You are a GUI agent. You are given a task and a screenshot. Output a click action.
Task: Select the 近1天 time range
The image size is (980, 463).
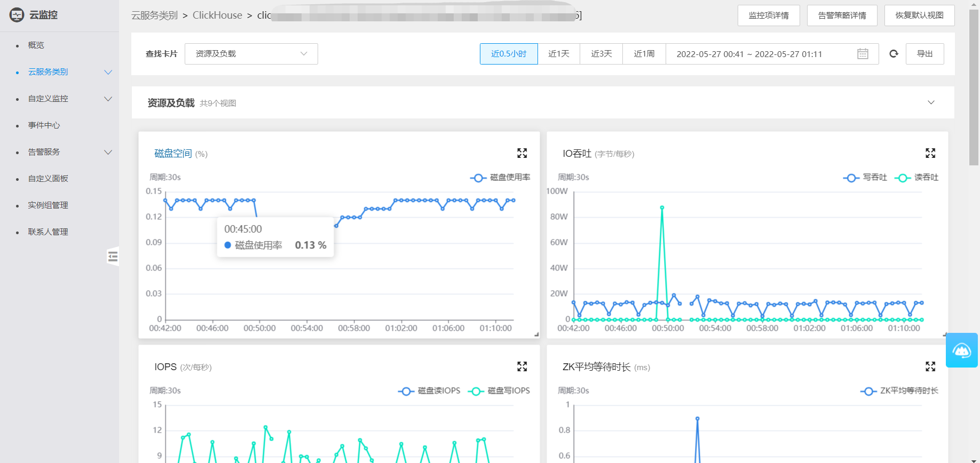[x=558, y=54]
